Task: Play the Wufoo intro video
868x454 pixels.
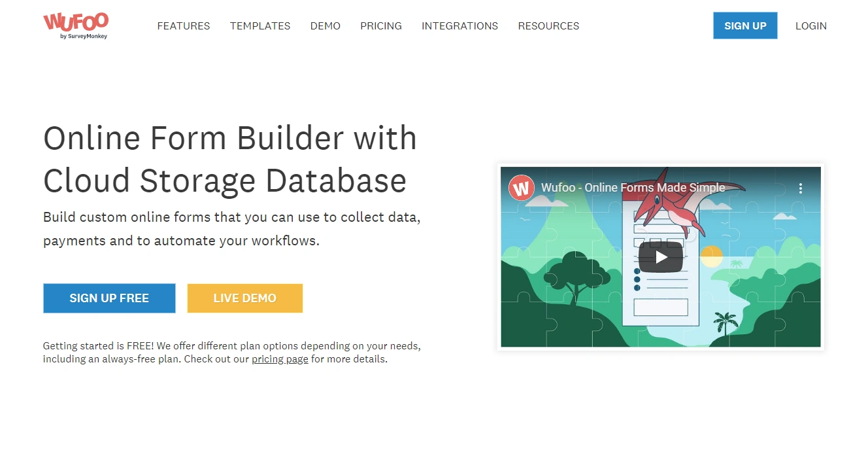Action: pos(660,257)
